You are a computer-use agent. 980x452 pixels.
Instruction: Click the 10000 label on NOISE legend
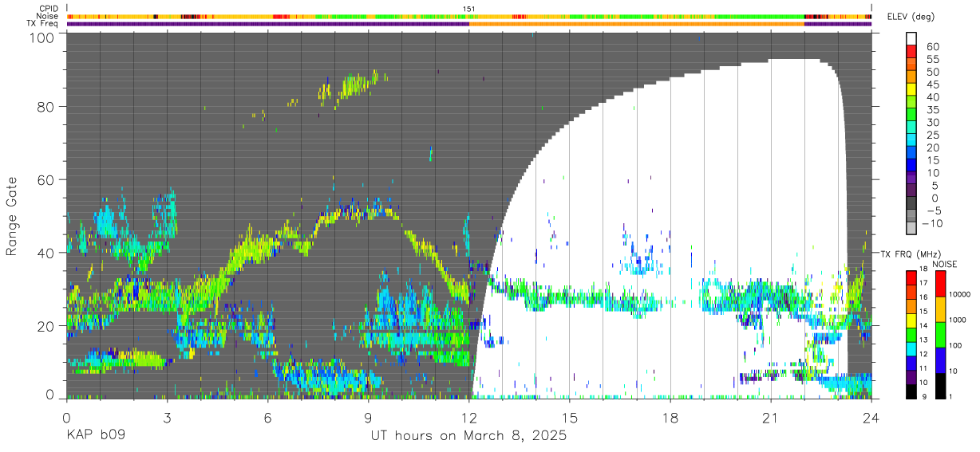tap(962, 295)
